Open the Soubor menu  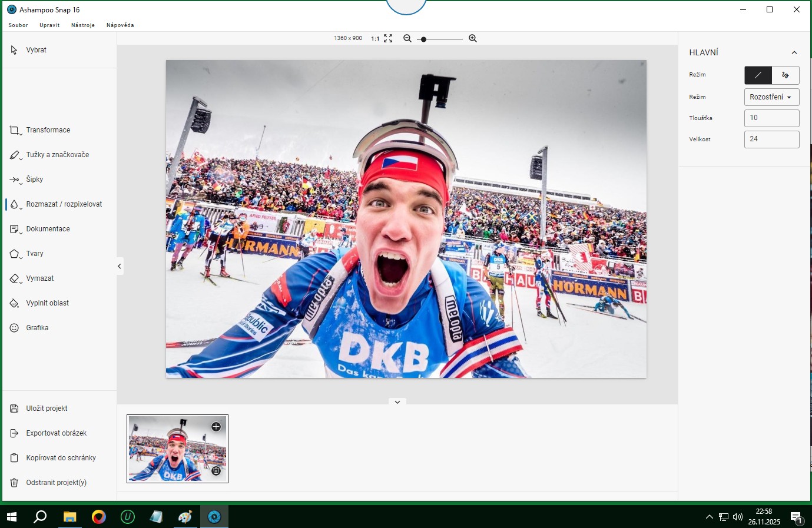point(18,25)
